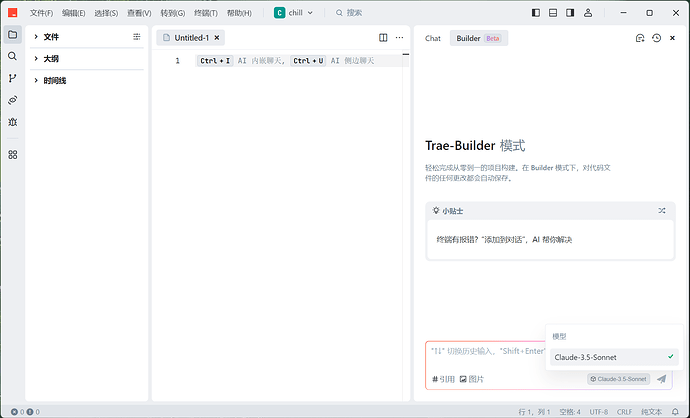Screen dimensions: 690x418
Task: Open the editor more actions ellipsis
Action: [x=400, y=38]
